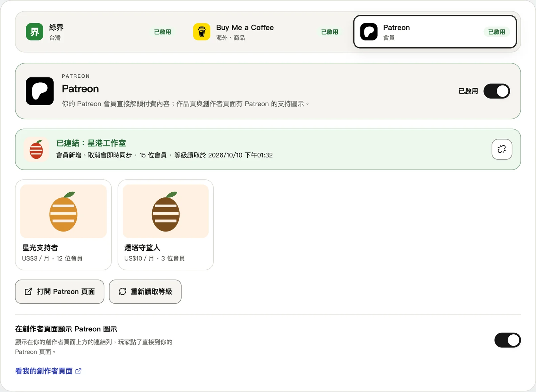Click the 已啟用 badge on Buy Me a Coffee tab
The width and height of the screenshot is (536, 392).
330,32
